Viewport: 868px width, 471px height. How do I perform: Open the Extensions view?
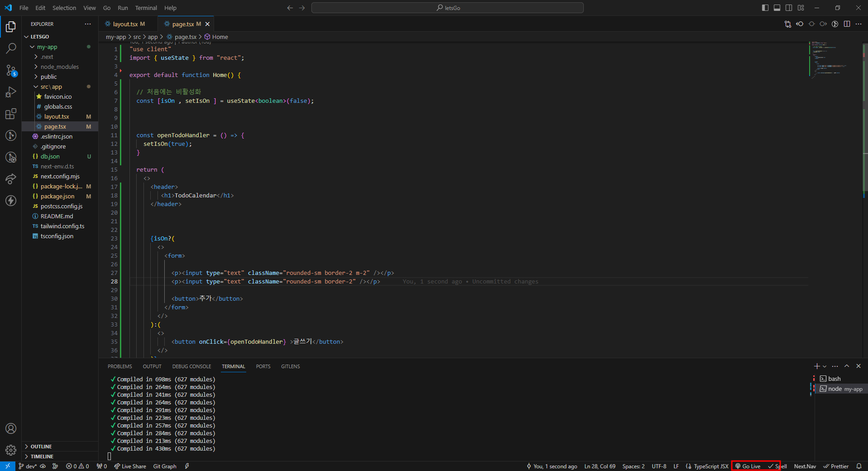point(11,114)
